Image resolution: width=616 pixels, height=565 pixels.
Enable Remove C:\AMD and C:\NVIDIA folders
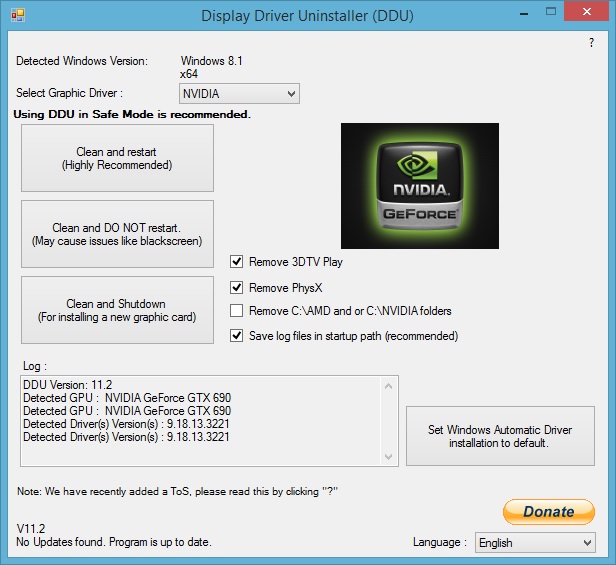[x=237, y=311]
